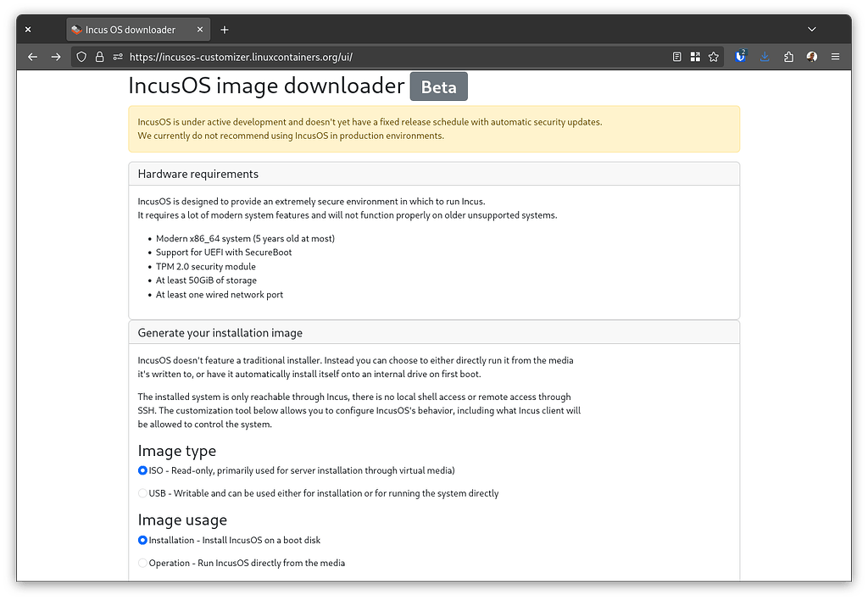Viewport: 868px width, 600px height.
Task: Open the tab list chevron dropdown
Action: (812, 29)
